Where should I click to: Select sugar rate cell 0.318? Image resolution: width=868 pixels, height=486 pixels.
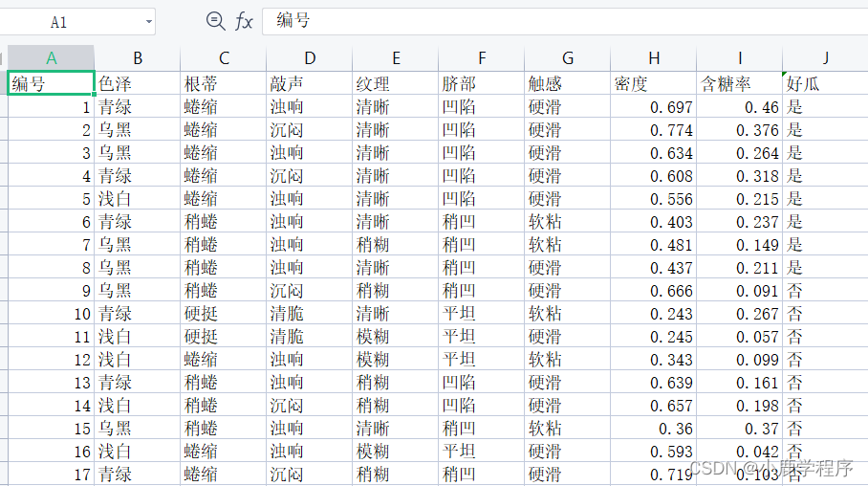740,176
